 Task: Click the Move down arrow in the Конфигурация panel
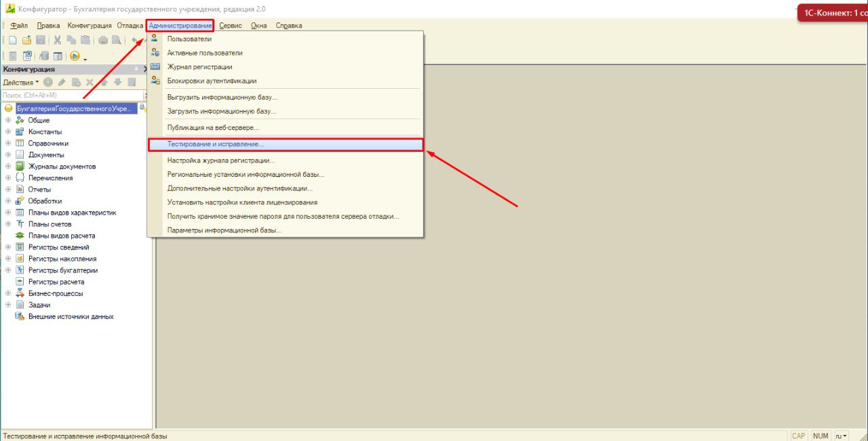click(117, 82)
